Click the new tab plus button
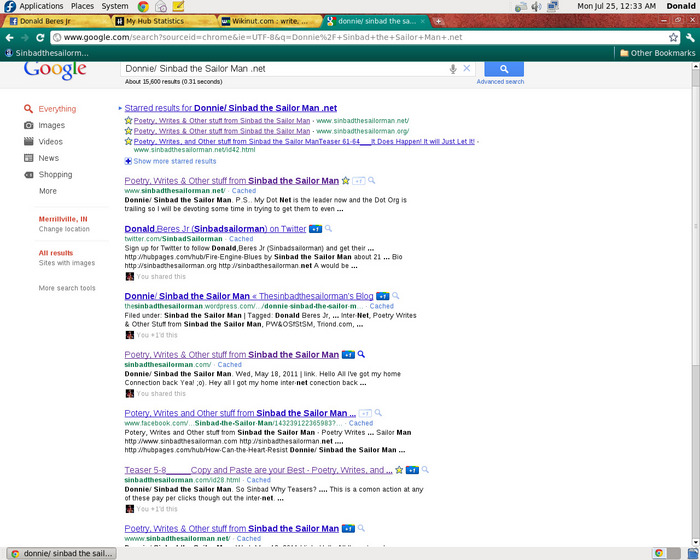700x560 pixels. 439,21
